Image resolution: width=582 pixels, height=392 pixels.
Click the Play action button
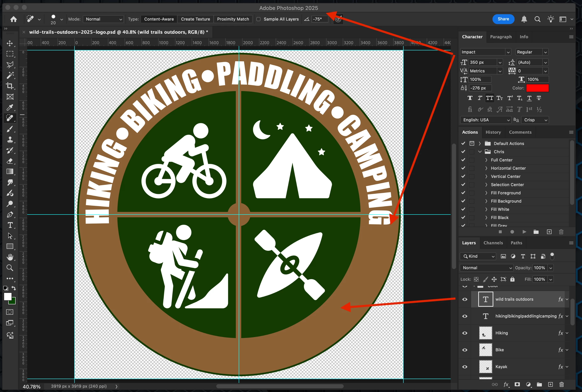click(524, 232)
